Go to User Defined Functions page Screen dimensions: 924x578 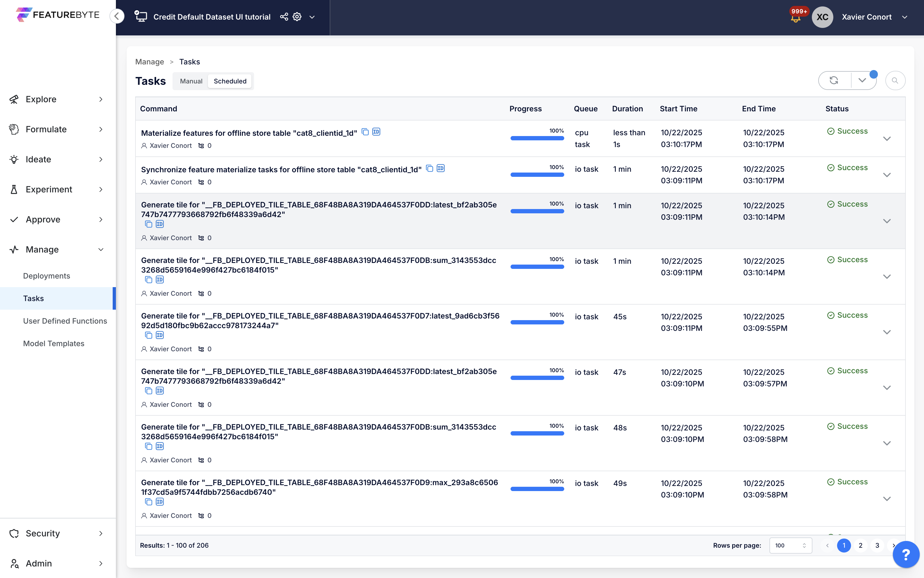[65, 321]
